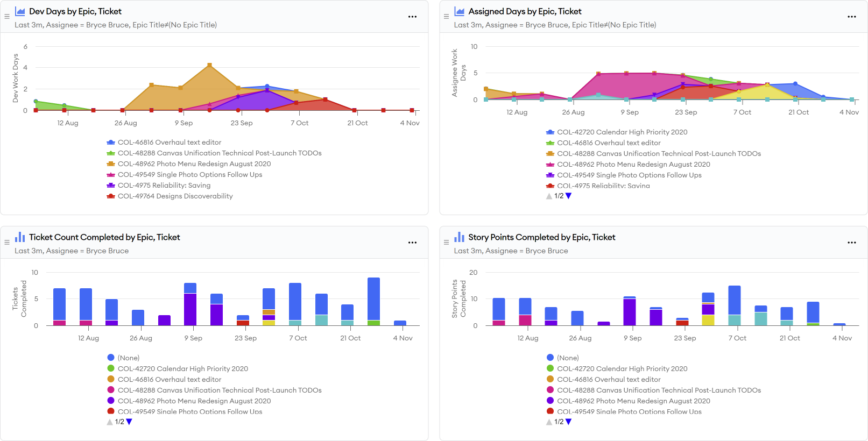Click orange COL-48962 swatch in Dev Days legend
This screenshot has height=441, width=868.
coord(111,164)
